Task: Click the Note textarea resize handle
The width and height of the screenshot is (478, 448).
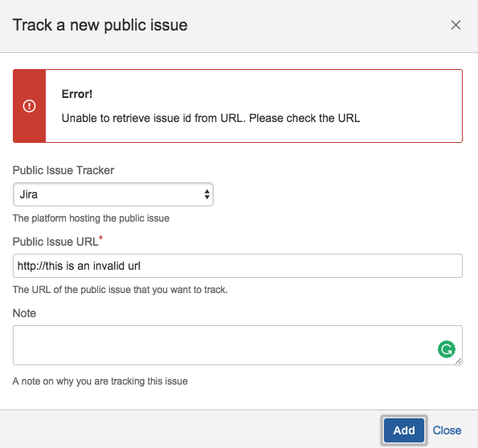Action: click(458, 360)
